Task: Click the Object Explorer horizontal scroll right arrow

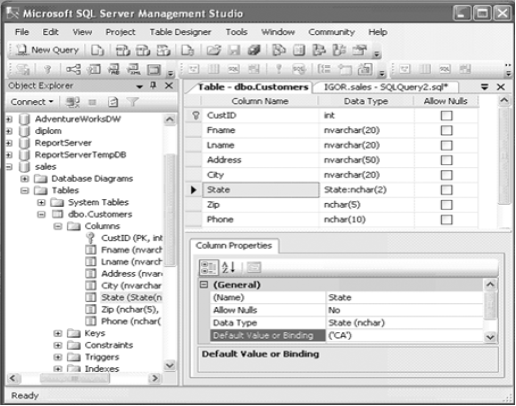Action: point(155,379)
